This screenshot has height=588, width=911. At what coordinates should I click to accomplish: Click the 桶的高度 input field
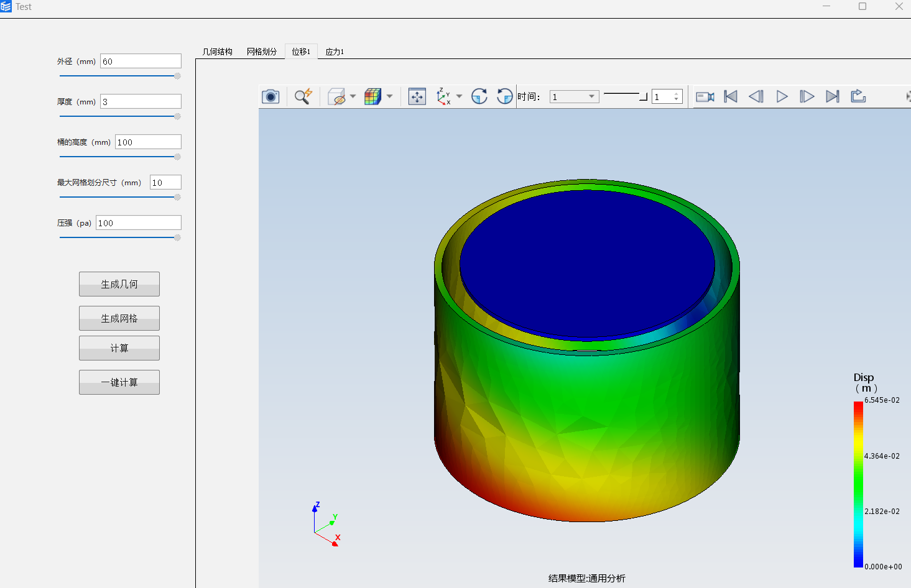pos(148,142)
